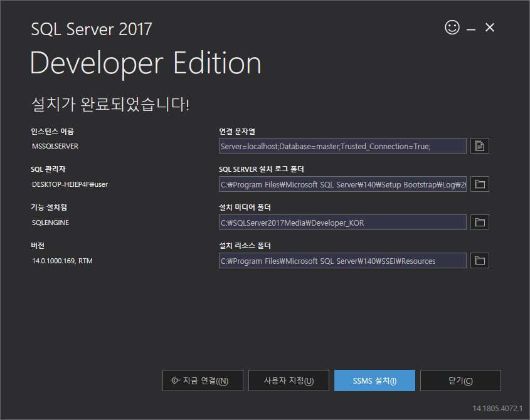
Task: Click the 연결 문자열 label
Action: 237,132
